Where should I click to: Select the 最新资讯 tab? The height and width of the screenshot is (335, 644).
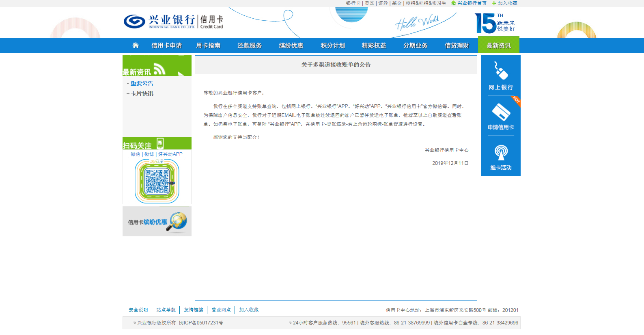coord(499,45)
